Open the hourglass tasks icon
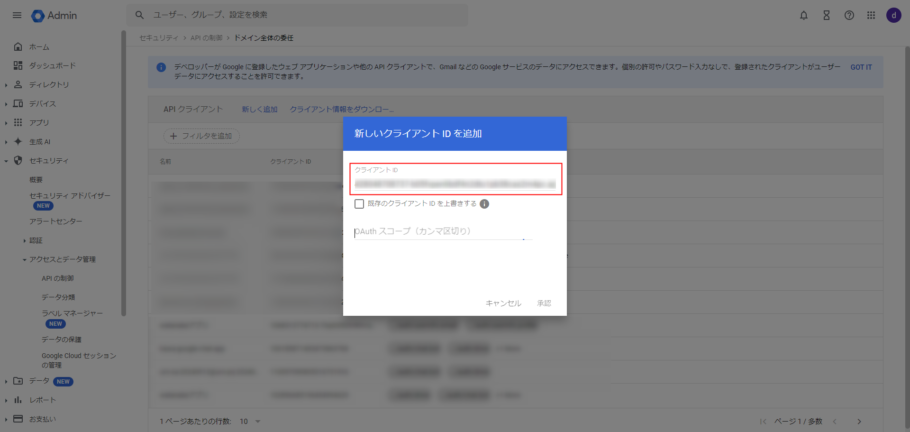Viewport: 910px width, 432px height. tap(826, 15)
